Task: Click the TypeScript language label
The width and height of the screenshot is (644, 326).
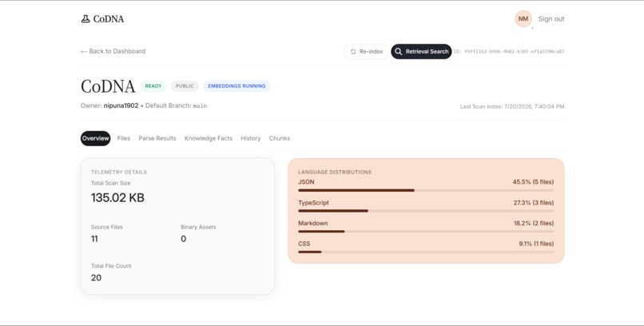Action: click(313, 203)
